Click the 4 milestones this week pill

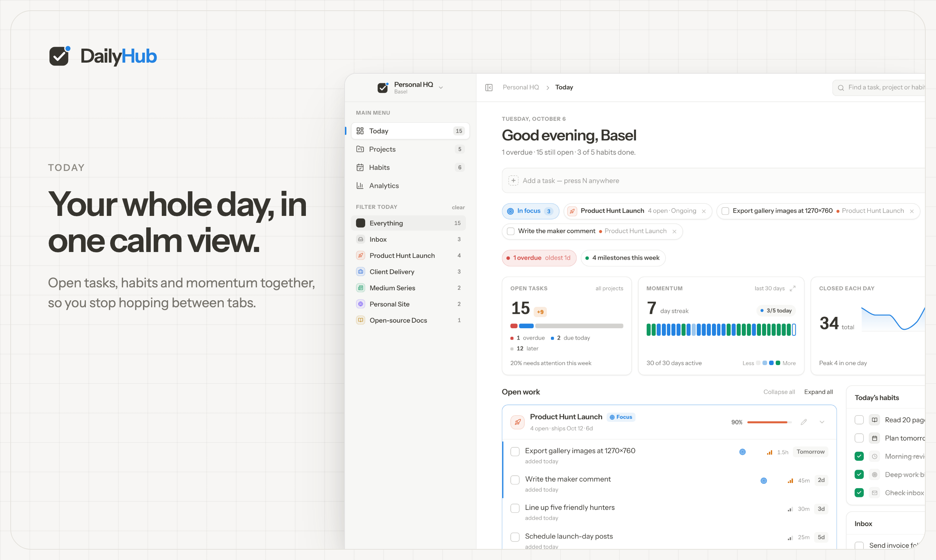click(x=623, y=258)
